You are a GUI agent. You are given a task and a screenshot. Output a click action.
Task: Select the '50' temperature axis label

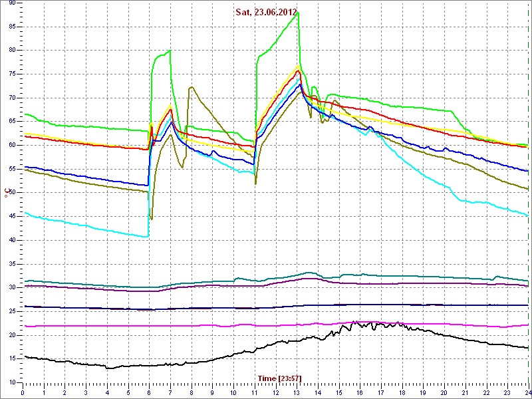pyautogui.click(x=13, y=193)
